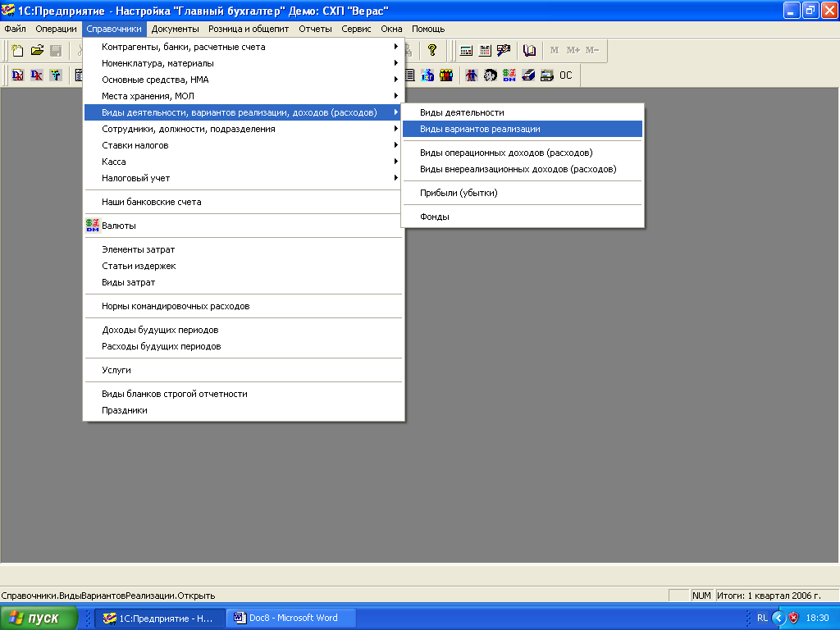Click the face profile employees icon
Screen dimensions: 840x630
click(491, 75)
